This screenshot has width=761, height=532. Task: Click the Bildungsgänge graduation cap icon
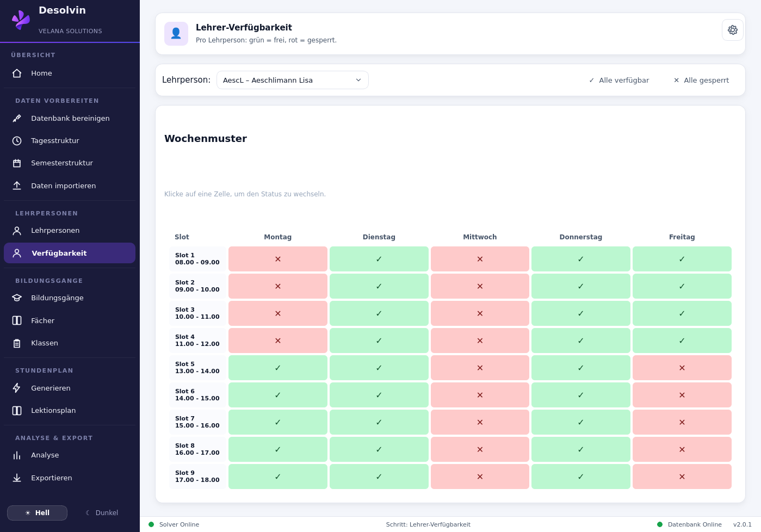click(x=17, y=298)
